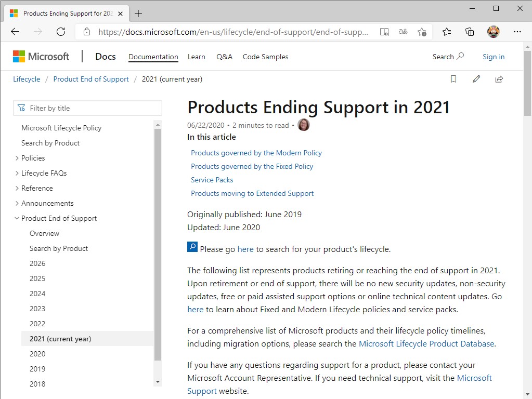Open the Learn menu item
The image size is (532, 399).
[x=196, y=57]
